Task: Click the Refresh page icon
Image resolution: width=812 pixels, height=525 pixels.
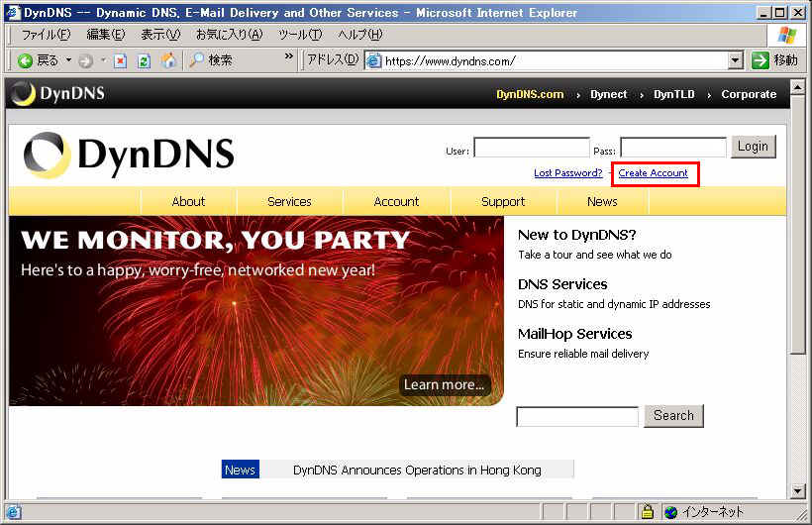Action: coord(144,61)
